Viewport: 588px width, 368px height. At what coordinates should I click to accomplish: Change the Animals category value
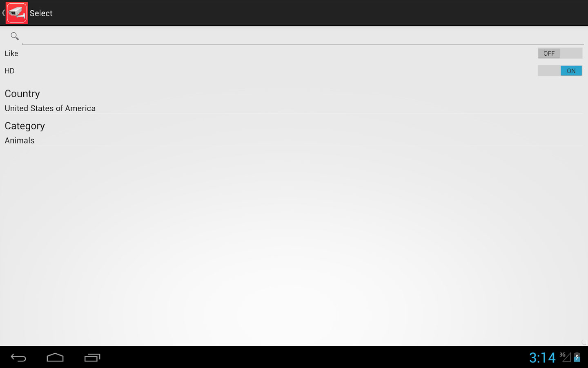(20, 140)
